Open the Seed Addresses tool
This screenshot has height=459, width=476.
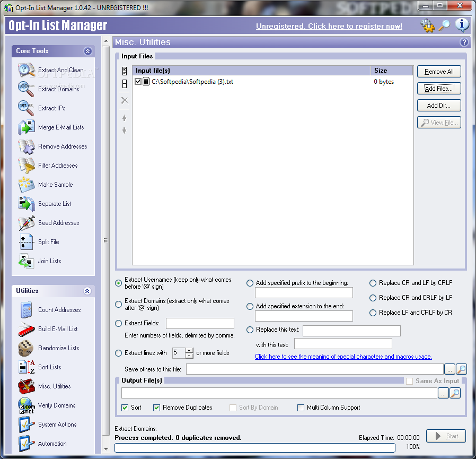pyautogui.click(x=49, y=223)
